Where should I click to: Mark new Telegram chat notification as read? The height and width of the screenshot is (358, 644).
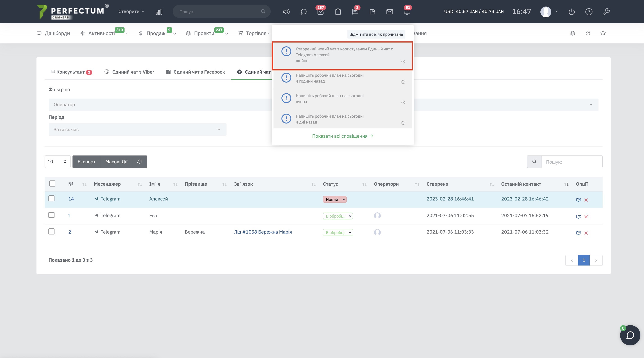(403, 61)
